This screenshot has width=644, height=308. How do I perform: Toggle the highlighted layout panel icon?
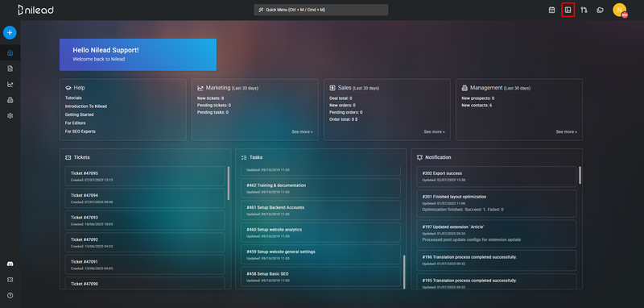click(x=568, y=10)
